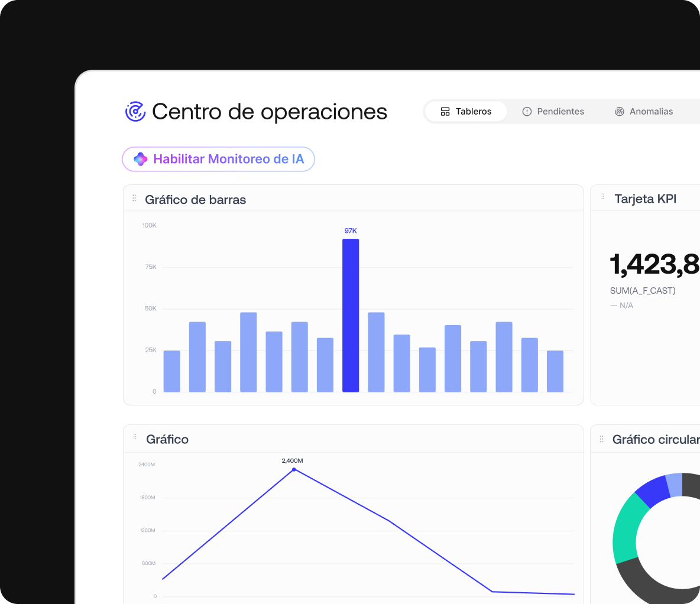Click the 2,400M peak point on line chart

coord(294,470)
